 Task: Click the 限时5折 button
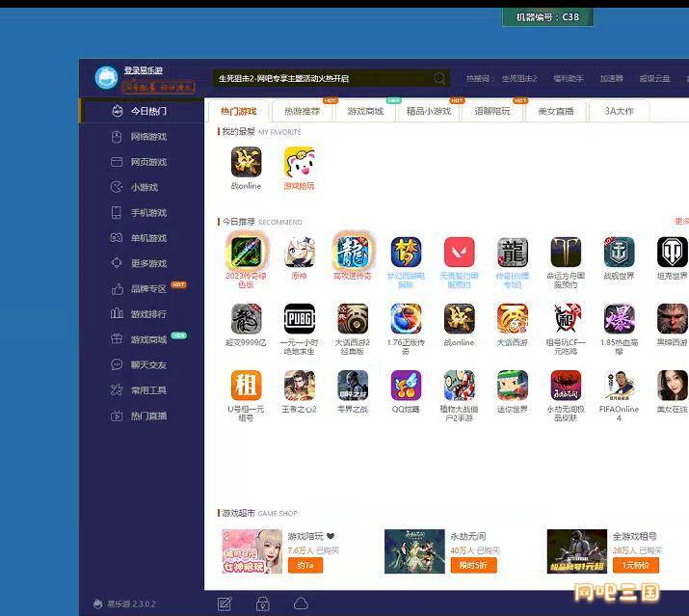pos(474,565)
